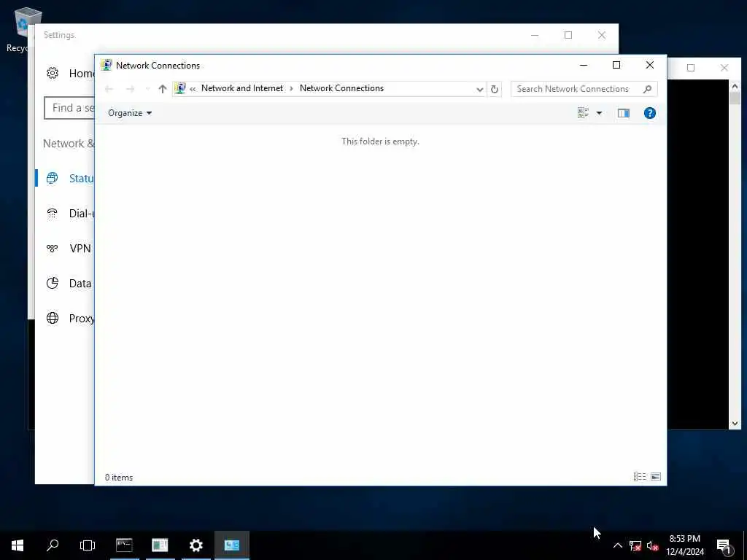747x560 pixels.
Task: Expand the address bar history dropdown
Action: (479, 89)
